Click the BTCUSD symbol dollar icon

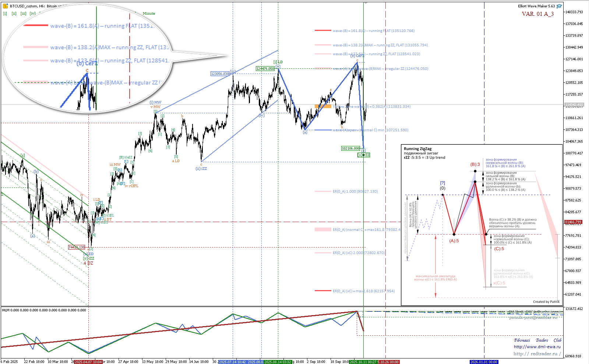point(5,6)
